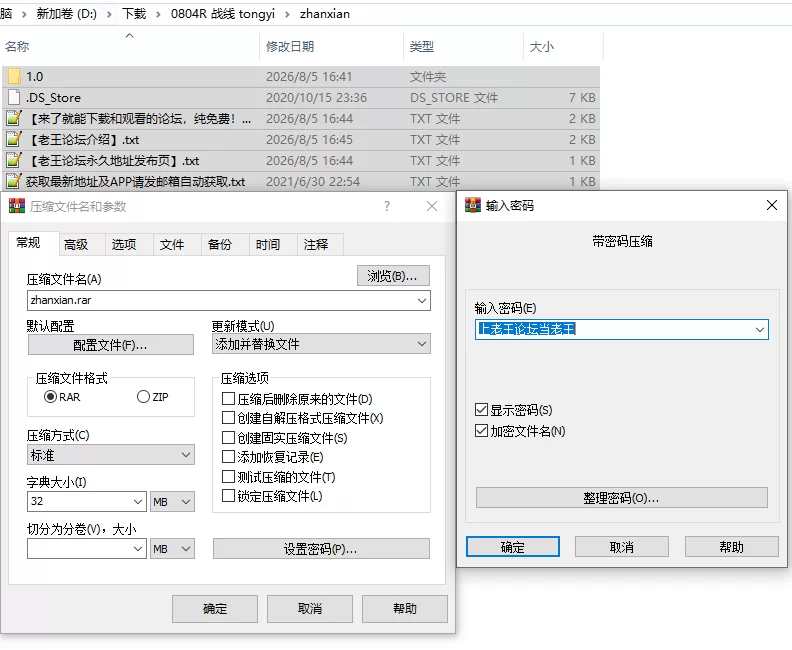Select RAR archive format

(50, 397)
